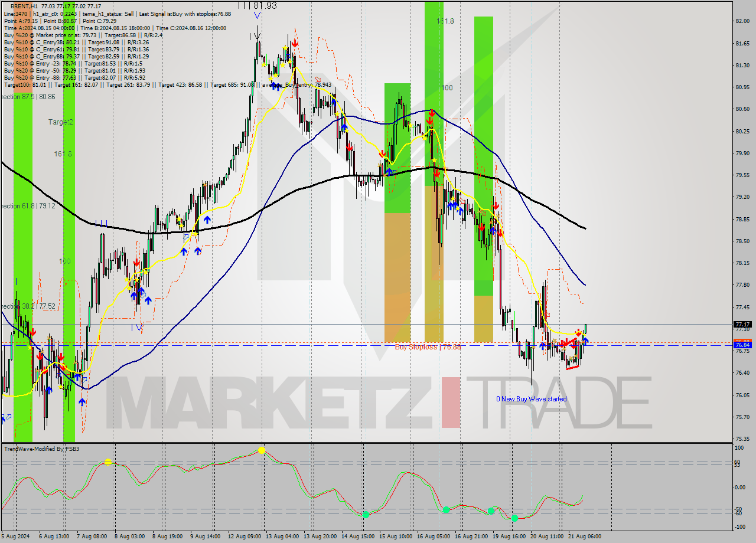Click the 79.90 price axis label

pyautogui.click(x=742, y=153)
